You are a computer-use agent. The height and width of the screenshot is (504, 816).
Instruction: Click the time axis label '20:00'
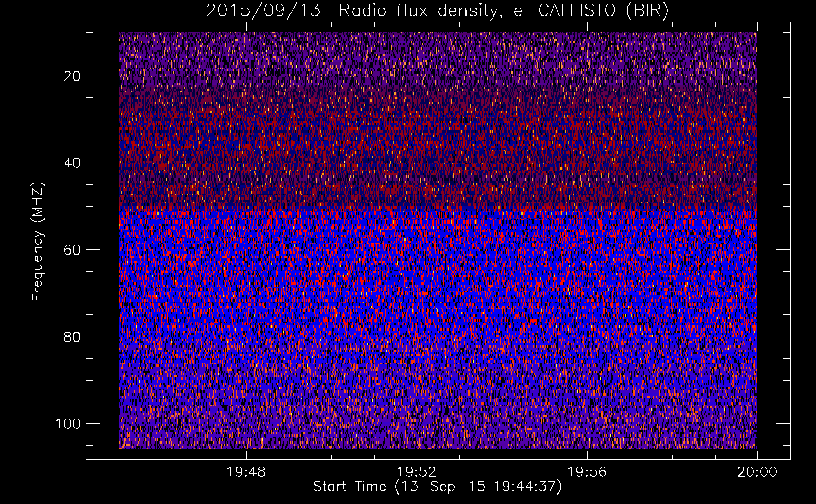click(x=757, y=472)
